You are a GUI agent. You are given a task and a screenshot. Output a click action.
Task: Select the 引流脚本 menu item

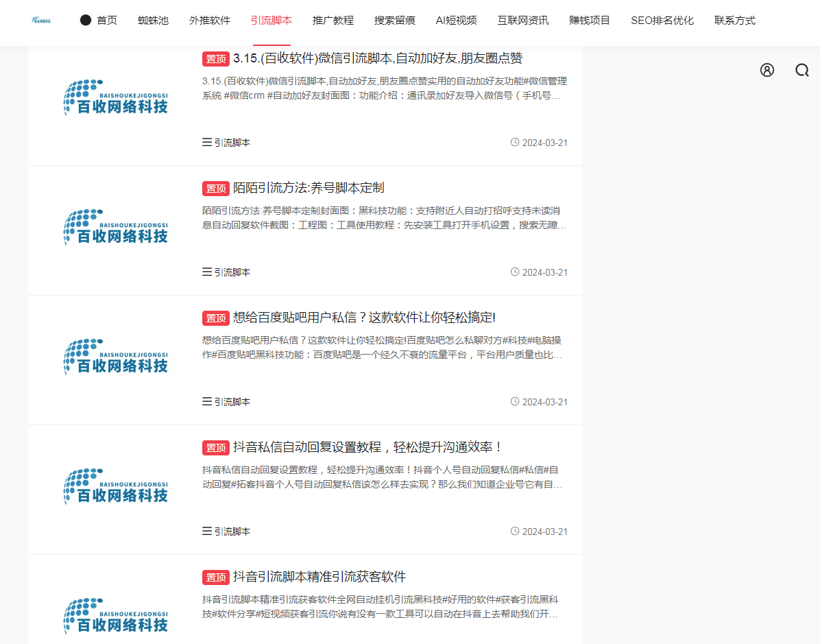[272, 21]
